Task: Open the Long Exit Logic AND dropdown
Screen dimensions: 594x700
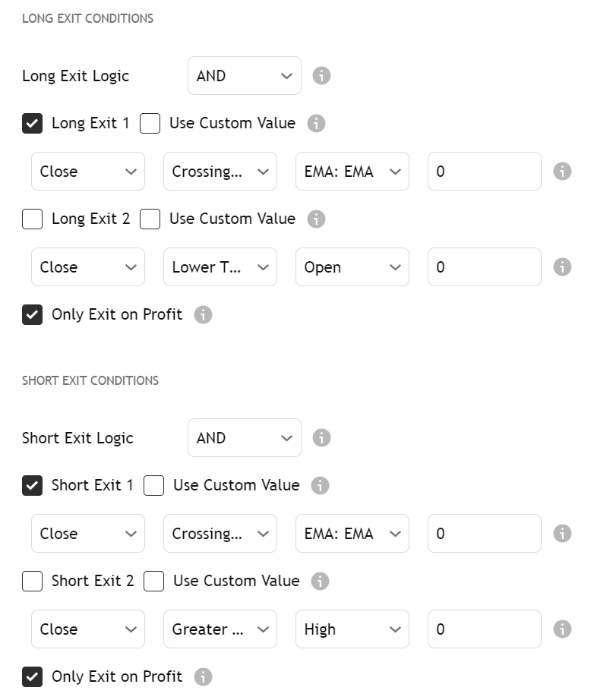Action: [x=244, y=75]
